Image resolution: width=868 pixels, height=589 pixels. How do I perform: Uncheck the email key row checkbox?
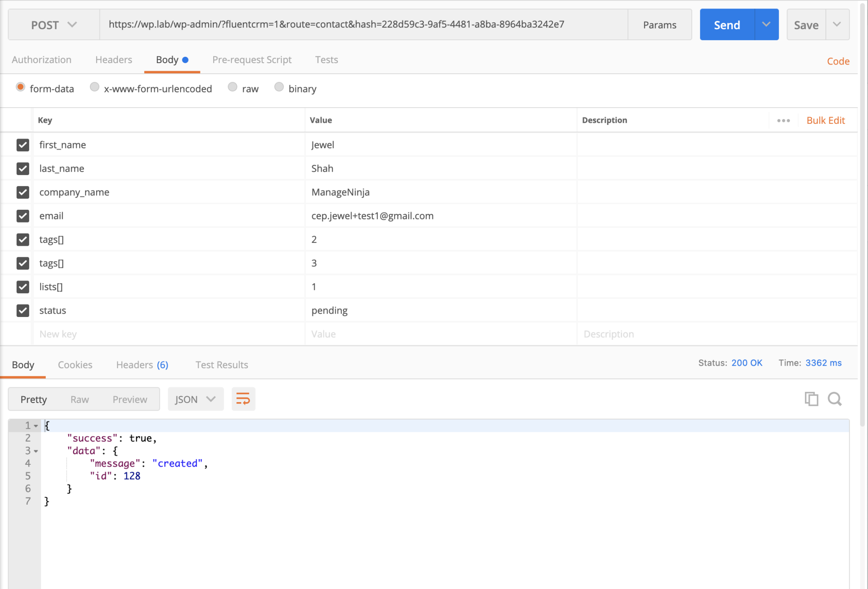pyautogui.click(x=22, y=216)
